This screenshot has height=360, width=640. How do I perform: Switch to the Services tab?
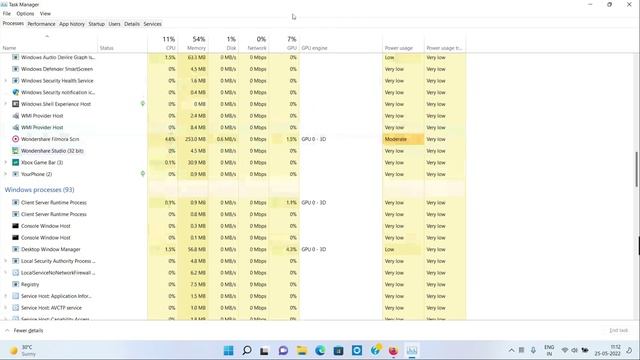click(153, 24)
